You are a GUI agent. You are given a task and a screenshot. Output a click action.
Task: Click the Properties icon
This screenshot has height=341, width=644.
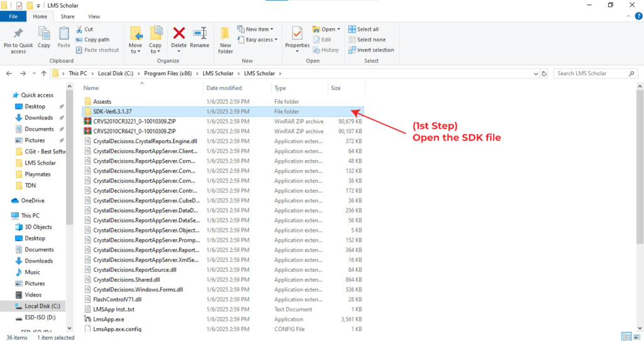pyautogui.click(x=297, y=34)
